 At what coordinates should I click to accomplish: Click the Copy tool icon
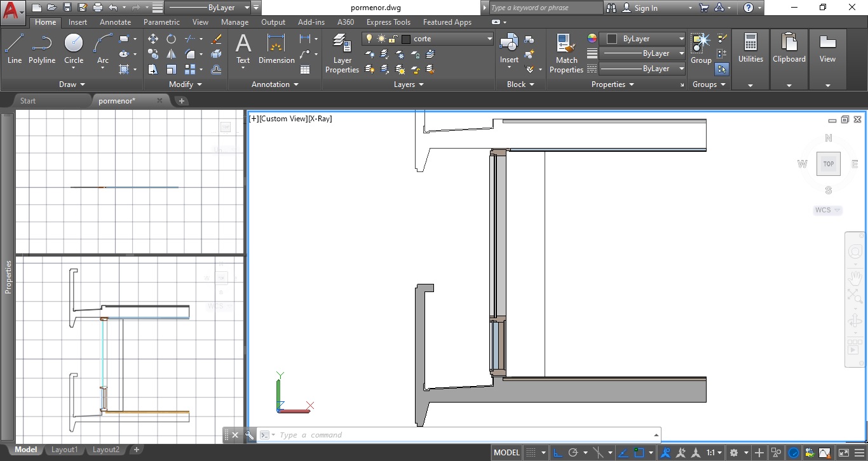[153, 54]
